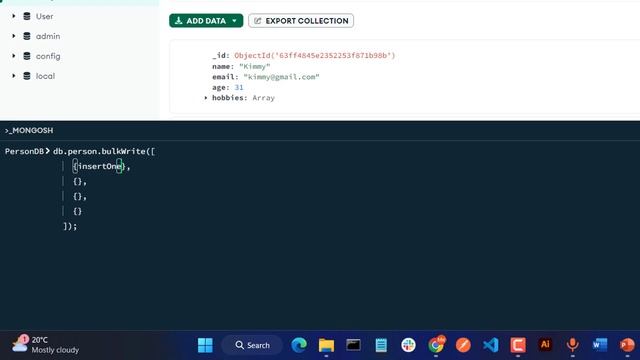
Task: Place cursor on the closing ]); line
Action: point(70,226)
